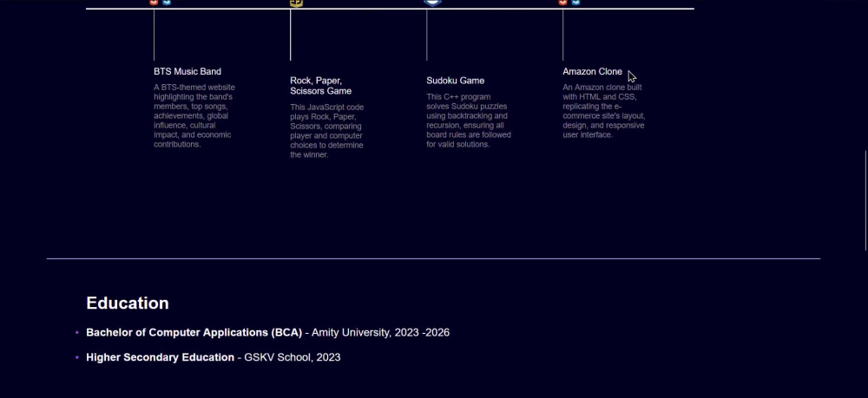This screenshot has width=868, height=398.
Task: Open the BTS Music Band project title
Action: click(187, 71)
